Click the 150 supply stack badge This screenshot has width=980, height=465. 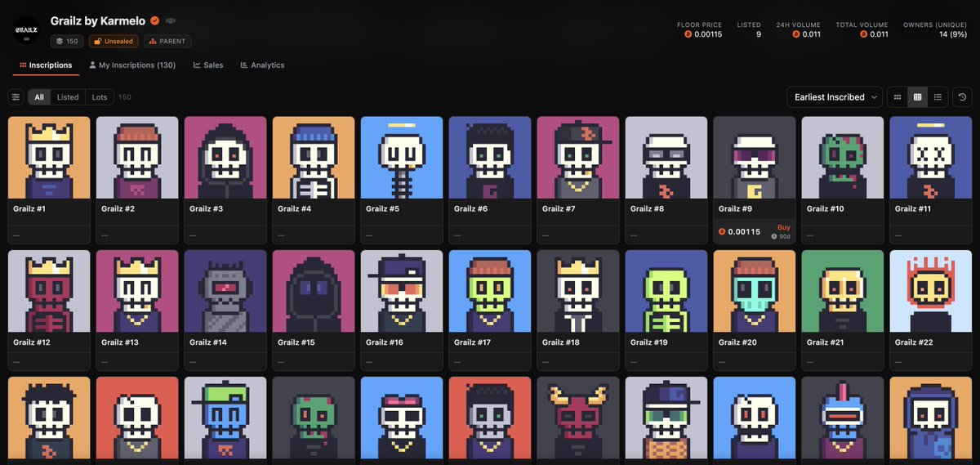coord(67,41)
